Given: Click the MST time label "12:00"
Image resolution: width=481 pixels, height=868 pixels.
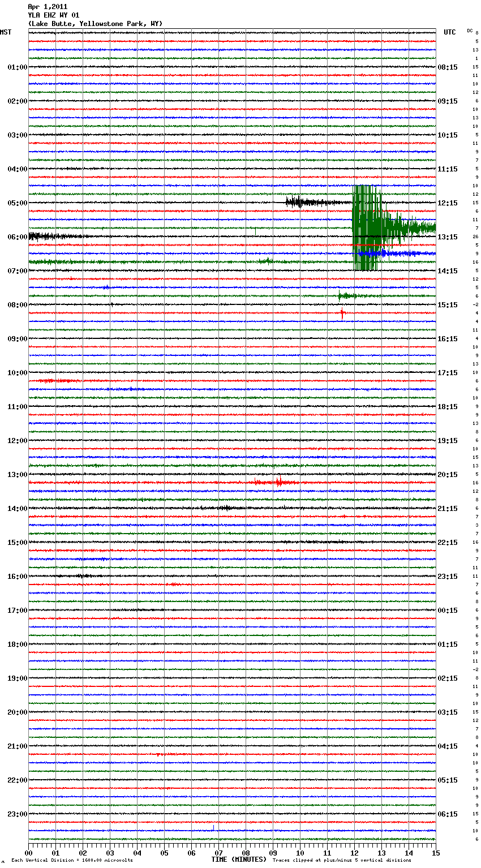Looking at the screenshot, I should click(18, 441).
